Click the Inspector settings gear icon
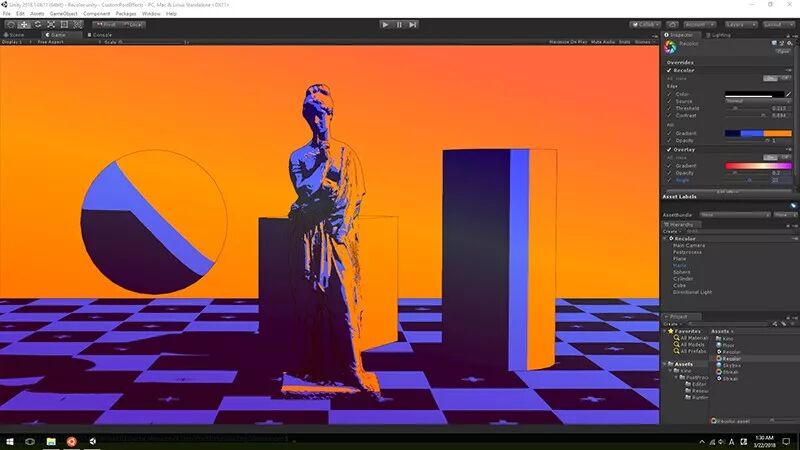The image size is (800, 450). (x=789, y=44)
